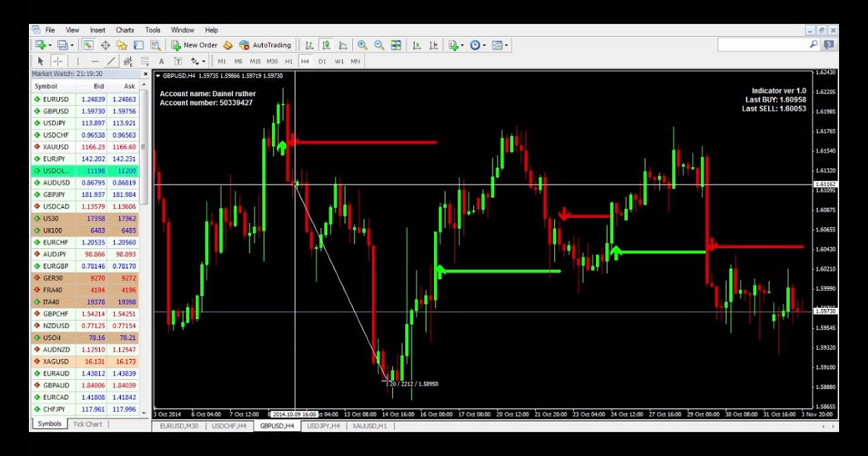
Task: Toggle H1 timeframe
Action: click(289, 62)
